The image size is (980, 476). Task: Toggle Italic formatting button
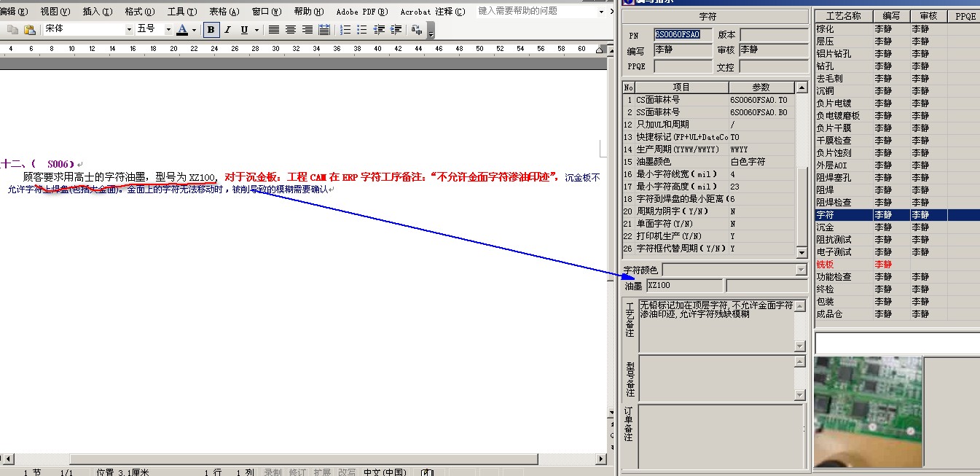click(x=227, y=30)
